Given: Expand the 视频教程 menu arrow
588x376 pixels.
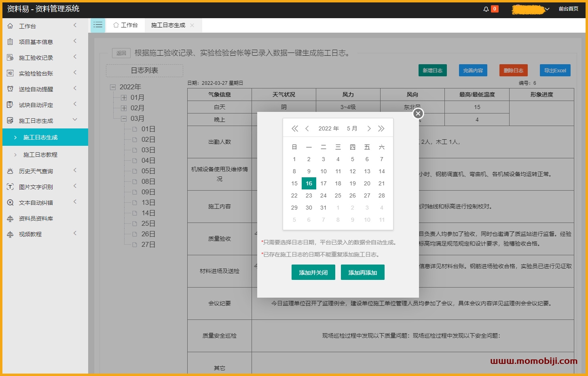Looking at the screenshot, I should coord(75,233).
